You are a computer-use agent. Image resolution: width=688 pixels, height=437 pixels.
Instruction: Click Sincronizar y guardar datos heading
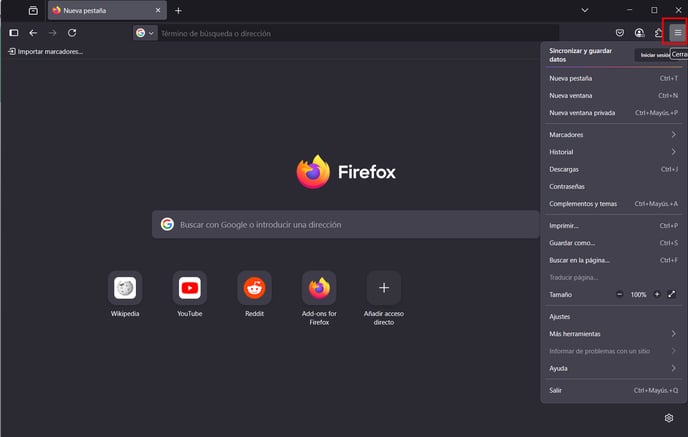(580, 55)
